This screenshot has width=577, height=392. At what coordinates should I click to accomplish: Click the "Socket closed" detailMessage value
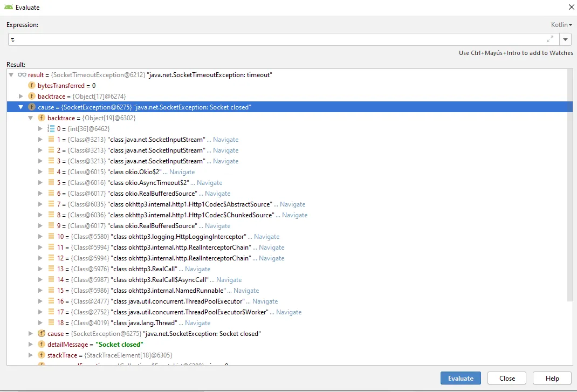119,345
